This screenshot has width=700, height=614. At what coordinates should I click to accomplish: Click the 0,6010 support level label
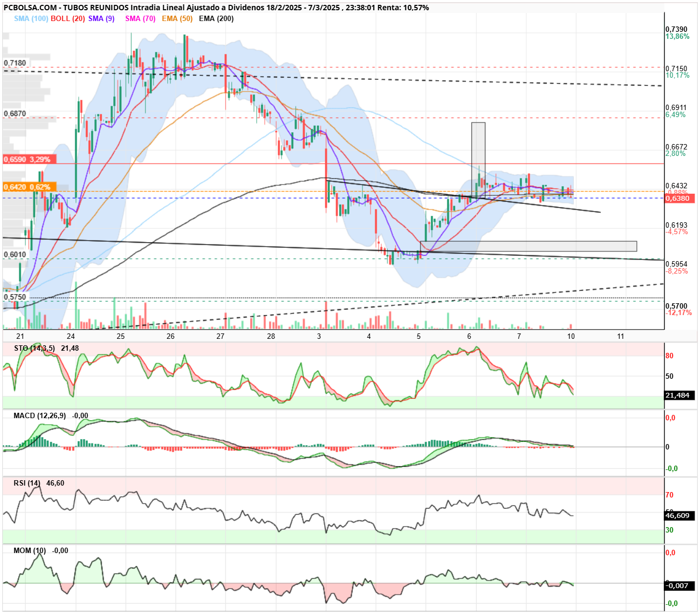pos(15,255)
